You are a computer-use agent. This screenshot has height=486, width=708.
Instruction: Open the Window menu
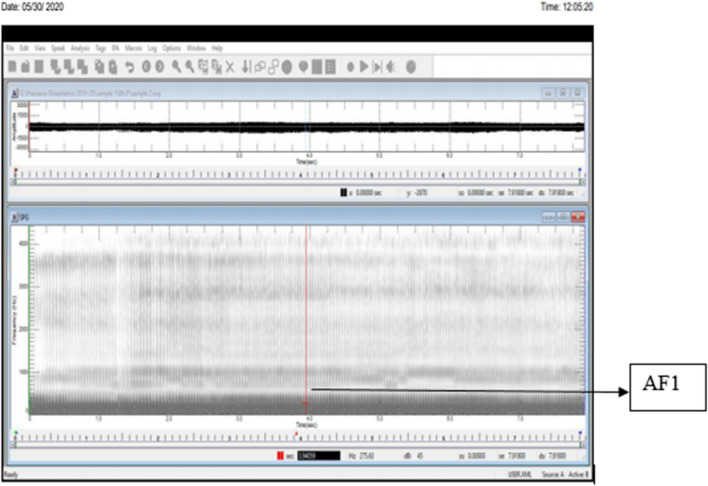click(x=196, y=48)
